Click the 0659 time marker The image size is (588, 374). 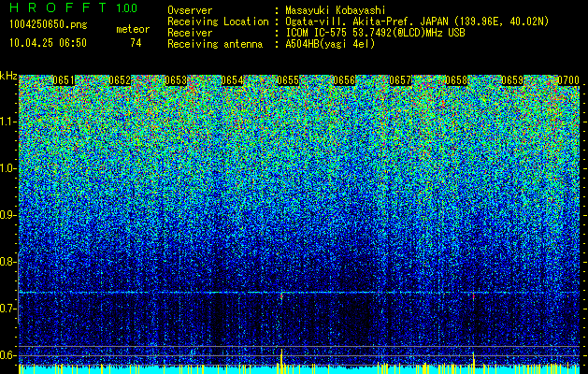coord(512,80)
